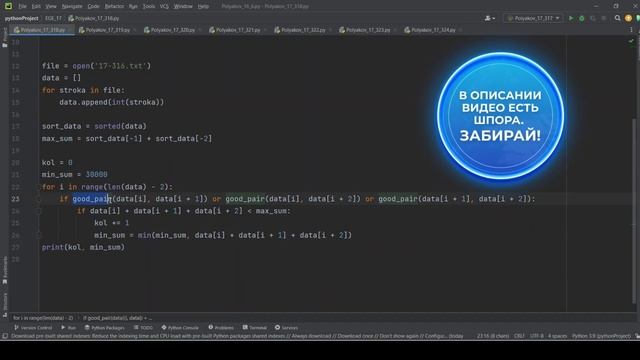Image resolution: width=640 pixels, height=360 pixels.
Task: Click the orange IDE updates icon
Action: coord(628,18)
